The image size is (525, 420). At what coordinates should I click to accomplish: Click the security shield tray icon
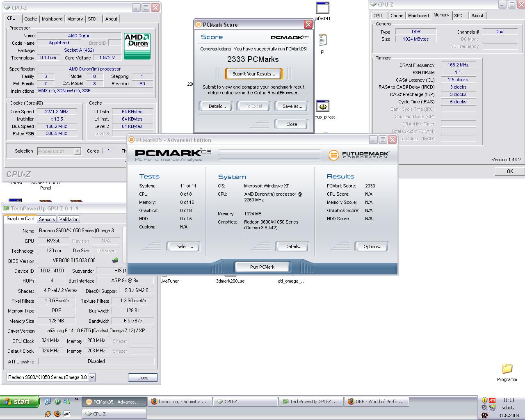tap(484, 400)
